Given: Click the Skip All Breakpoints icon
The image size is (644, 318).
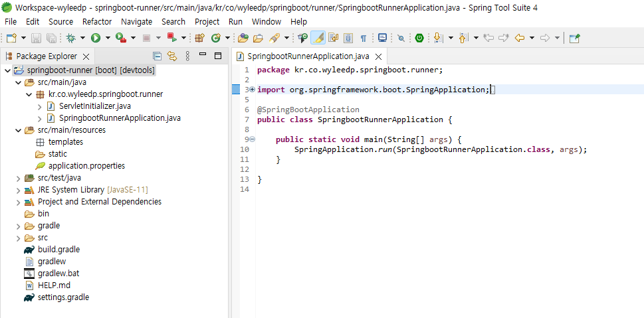Looking at the screenshot, I should [x=401, y=38].
